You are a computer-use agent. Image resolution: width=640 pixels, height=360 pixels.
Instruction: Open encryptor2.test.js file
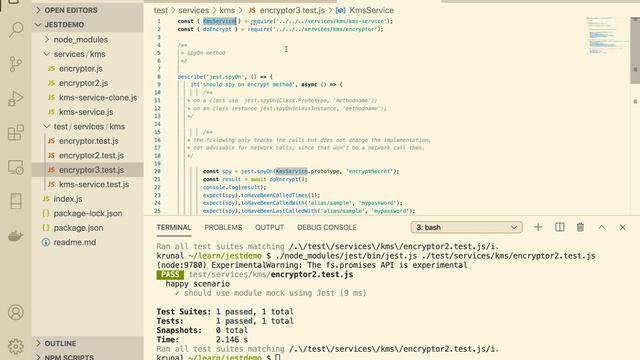[91, 156]
